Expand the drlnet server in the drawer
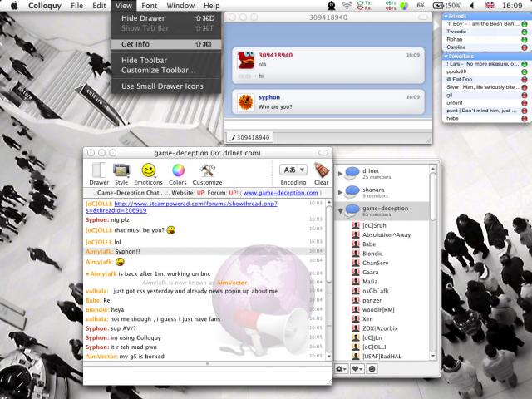Viewport: 532px width, 399px height. point(340,174)
